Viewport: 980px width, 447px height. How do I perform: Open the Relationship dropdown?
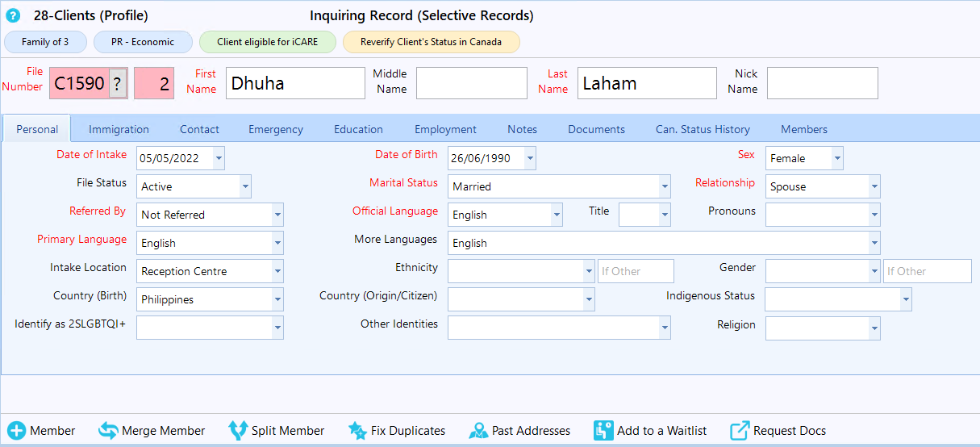874,186
